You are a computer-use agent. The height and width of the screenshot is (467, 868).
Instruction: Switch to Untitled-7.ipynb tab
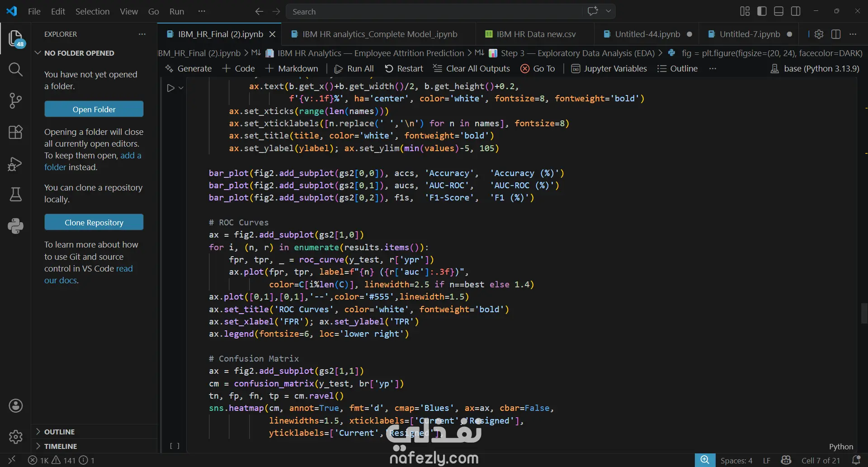point(750,34)
